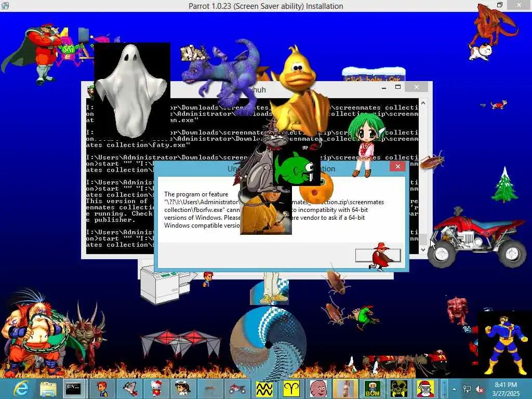Click the taskbar overflow scroll arrows
Image resolution: width=532 pixels, height=399 pixels.
pos(445,389)
